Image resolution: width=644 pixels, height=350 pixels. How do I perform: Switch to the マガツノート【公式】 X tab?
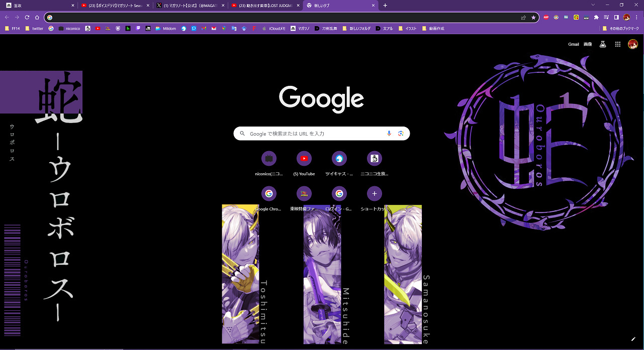(x=190, y=5)
